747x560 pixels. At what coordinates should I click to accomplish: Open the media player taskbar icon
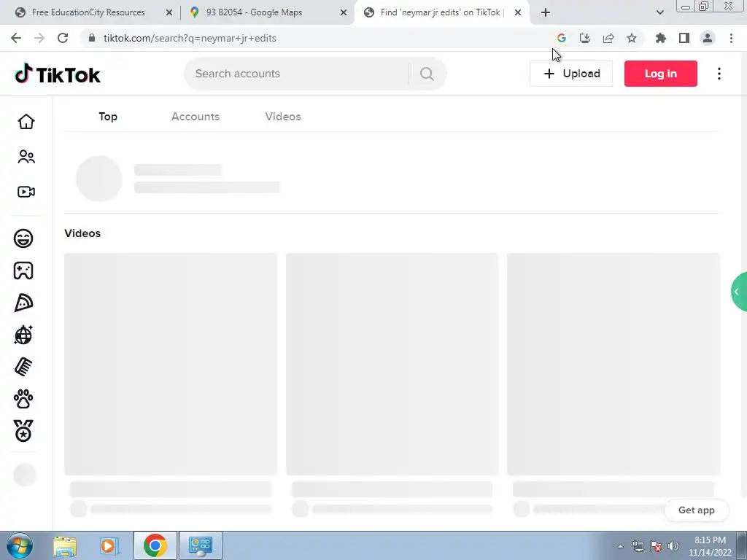[109, 545]
